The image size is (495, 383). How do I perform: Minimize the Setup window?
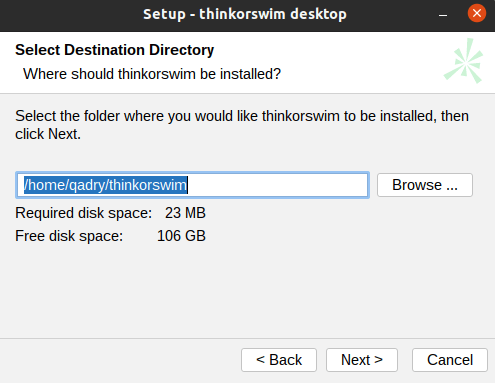tap(443, 15)
